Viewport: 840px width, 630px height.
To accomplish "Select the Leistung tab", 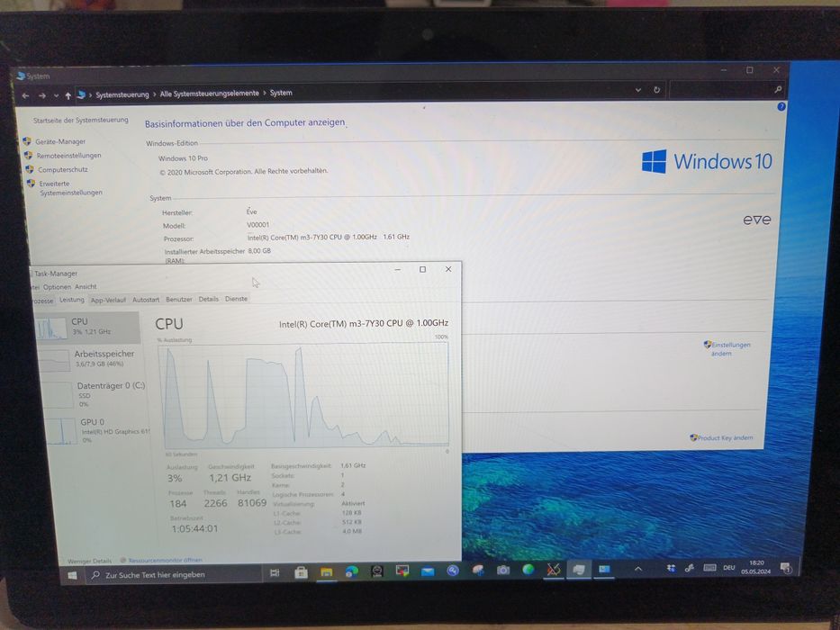I will (x=72, y=300).
